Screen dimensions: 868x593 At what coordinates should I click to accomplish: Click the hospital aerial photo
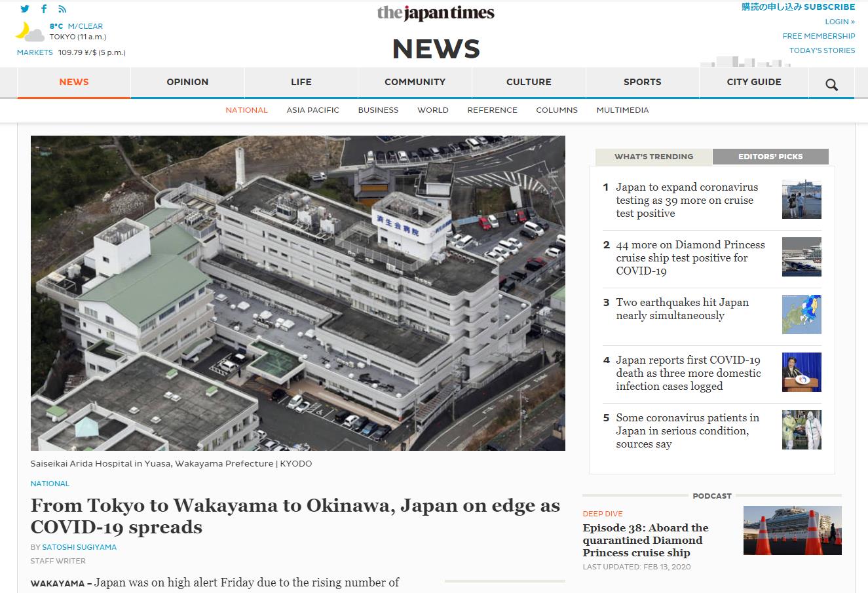pyautogui.click(x=297, y=293)
